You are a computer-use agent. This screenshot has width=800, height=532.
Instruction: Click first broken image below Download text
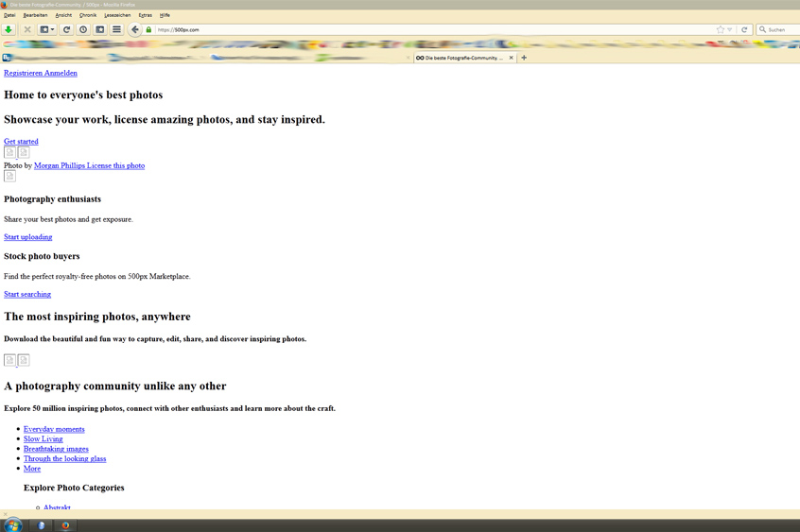click(9, 360)
